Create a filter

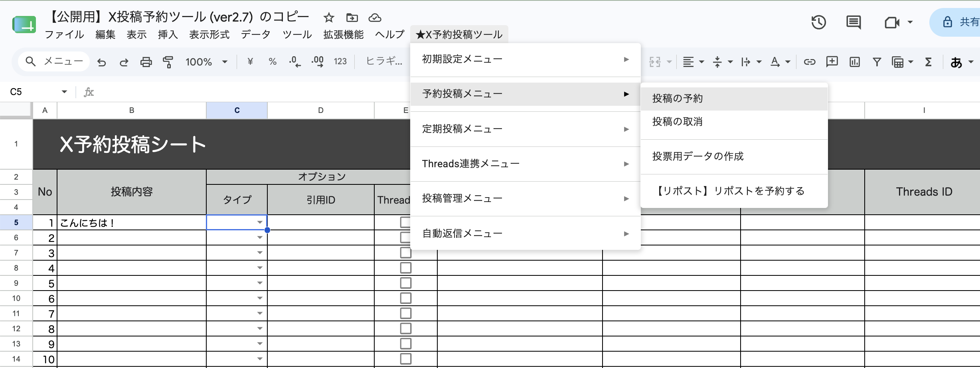[877, 62]
